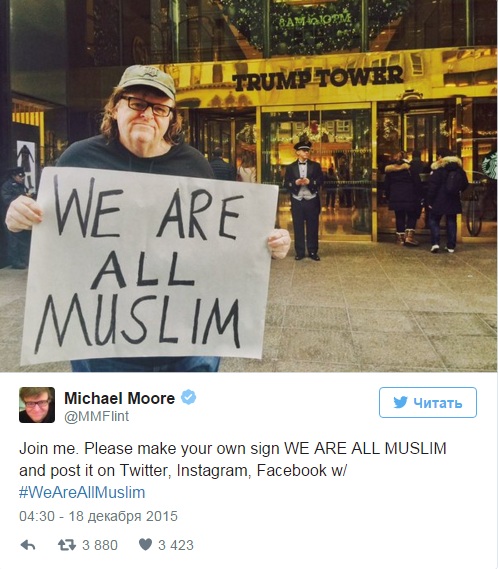View the 3 423 likes count
This screenshot has width=498, height=569.
click(x=176, y=545)
